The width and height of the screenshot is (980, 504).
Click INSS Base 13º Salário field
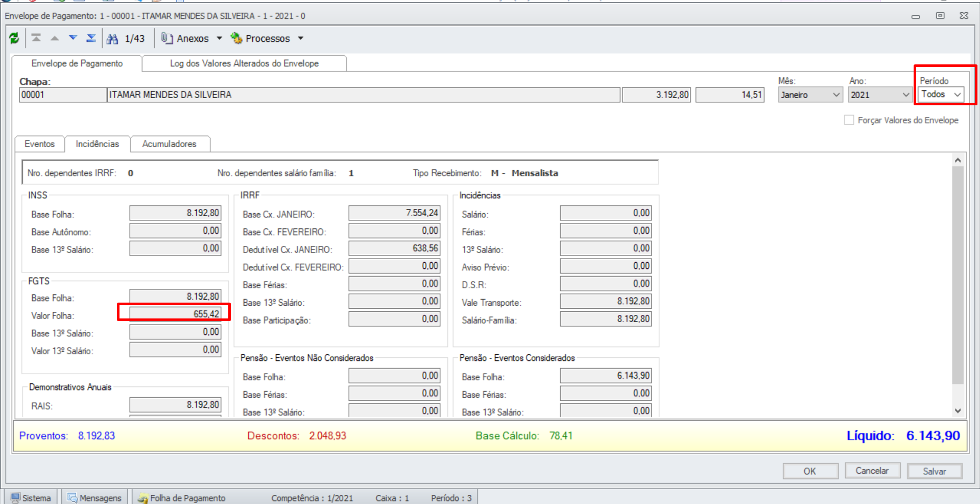pyautogui.click(x=175, y=248)
